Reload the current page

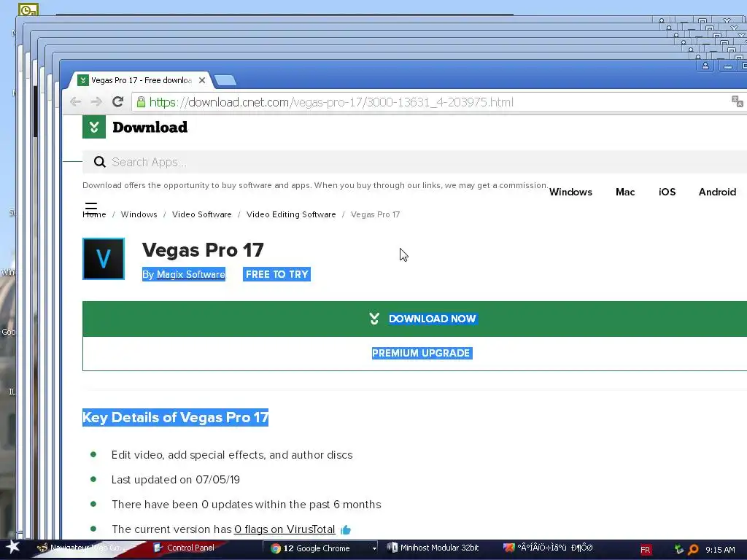[117, 101]
